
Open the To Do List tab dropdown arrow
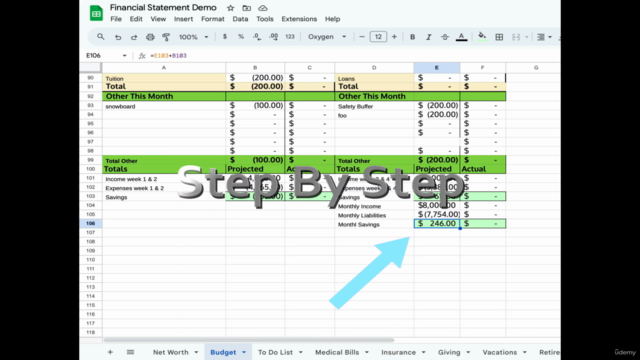tap(301, 352)
